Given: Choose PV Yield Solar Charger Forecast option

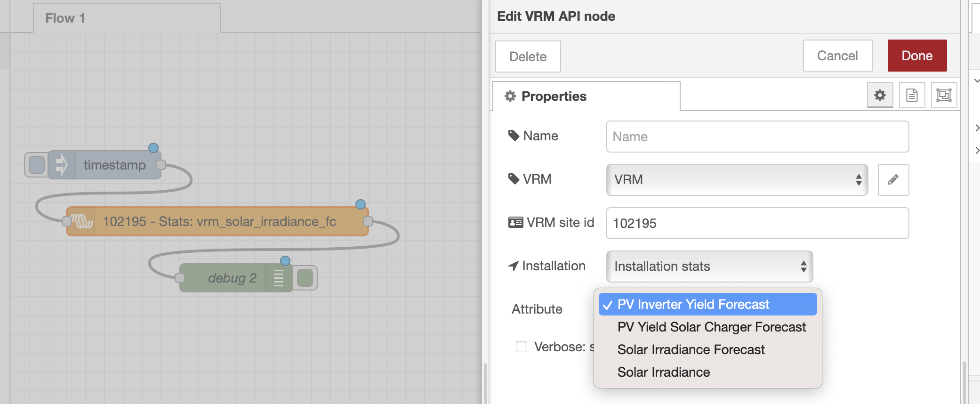Looking at the screenshot, I should click(707, 327).
